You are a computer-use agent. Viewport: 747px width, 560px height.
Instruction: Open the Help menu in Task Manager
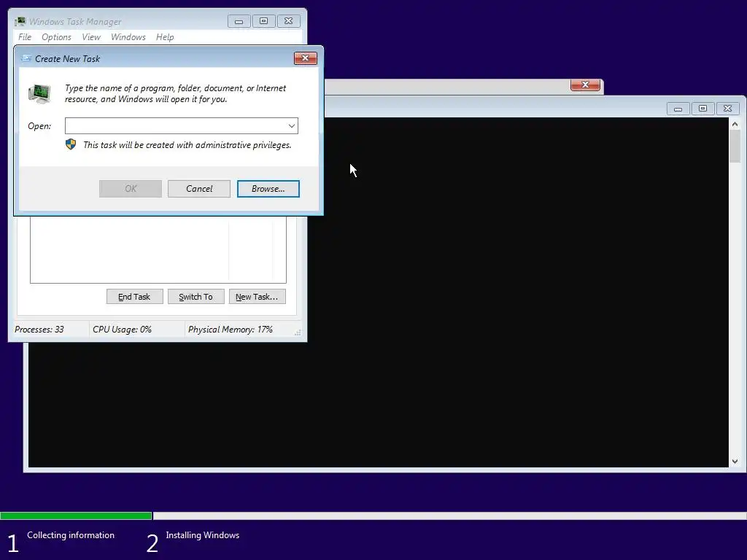tap(165, 37)
